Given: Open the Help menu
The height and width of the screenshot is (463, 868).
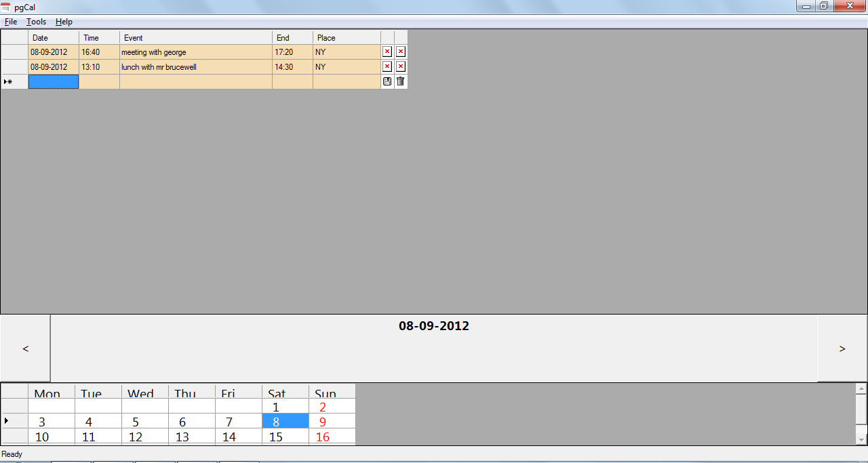Looking at the screenshot, I should pyautogui.click(x=64, y=22).
